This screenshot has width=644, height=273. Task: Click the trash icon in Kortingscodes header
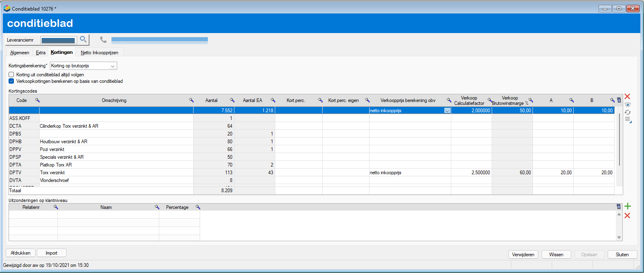pos(619,100)
